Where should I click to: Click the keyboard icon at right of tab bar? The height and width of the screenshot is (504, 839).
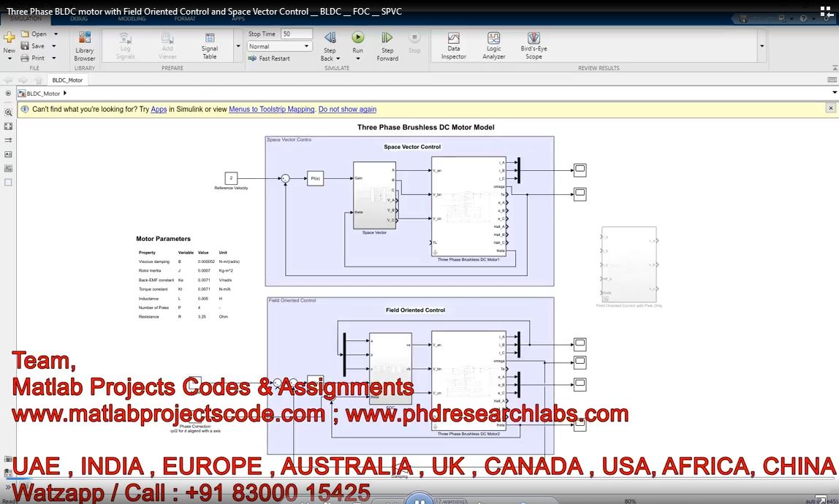pos(832,80)
